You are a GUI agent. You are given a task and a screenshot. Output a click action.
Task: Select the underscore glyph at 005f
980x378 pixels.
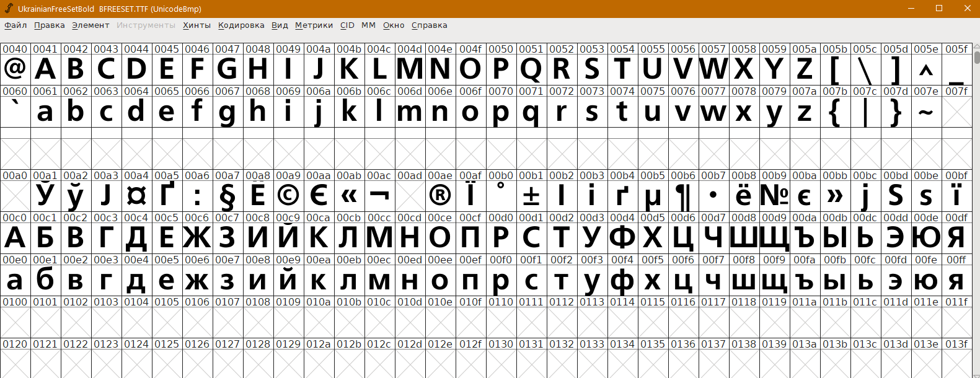point(956,69)
